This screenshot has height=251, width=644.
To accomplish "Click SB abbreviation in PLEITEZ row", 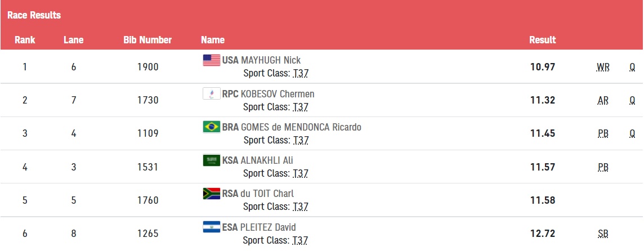I will click(603, 235).
